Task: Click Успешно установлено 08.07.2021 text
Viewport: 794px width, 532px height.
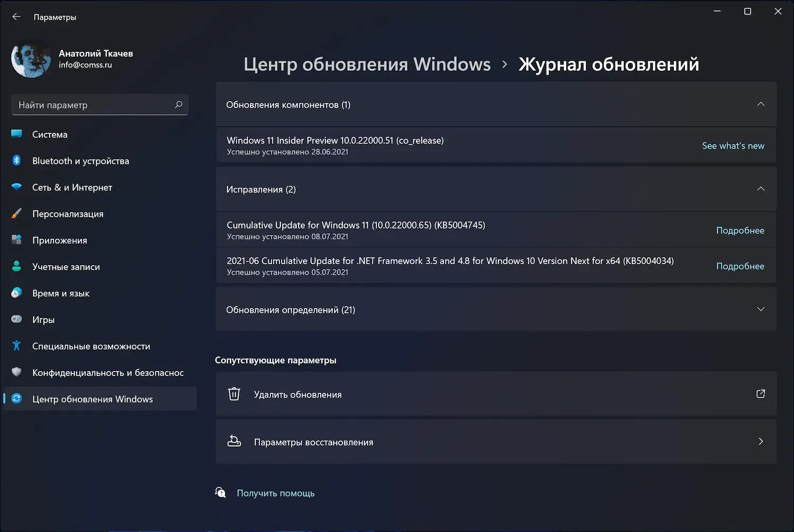Action: 287,237
